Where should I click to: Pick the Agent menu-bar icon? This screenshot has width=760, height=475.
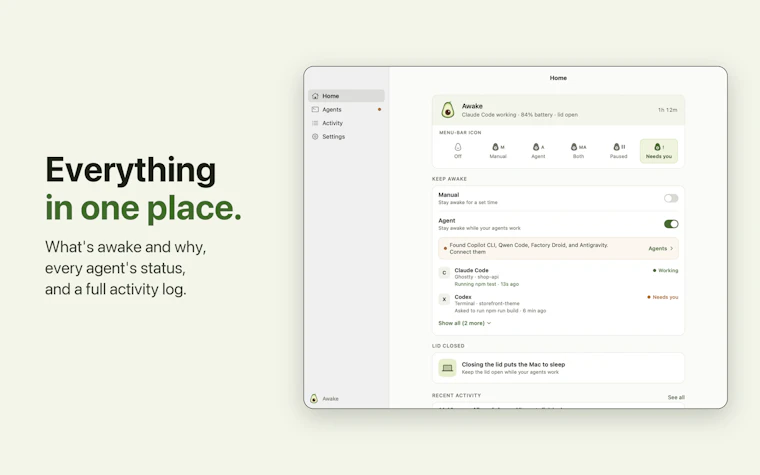(x=538, y=151)
